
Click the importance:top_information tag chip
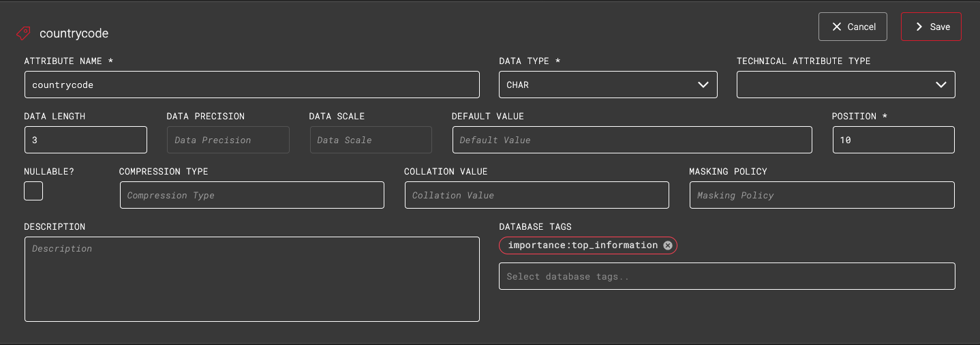click(x=583, y=245)
